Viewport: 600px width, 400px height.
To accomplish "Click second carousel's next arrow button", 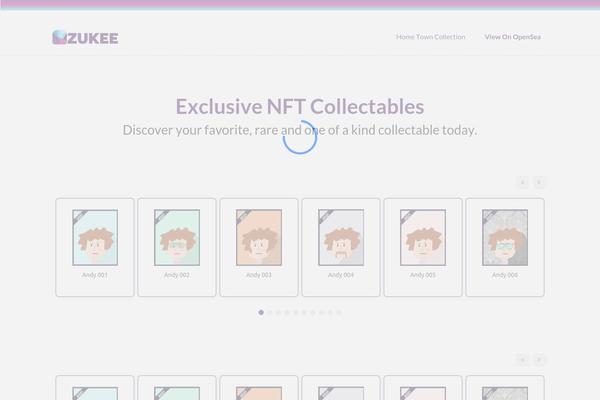I will (x=539, y=359).
